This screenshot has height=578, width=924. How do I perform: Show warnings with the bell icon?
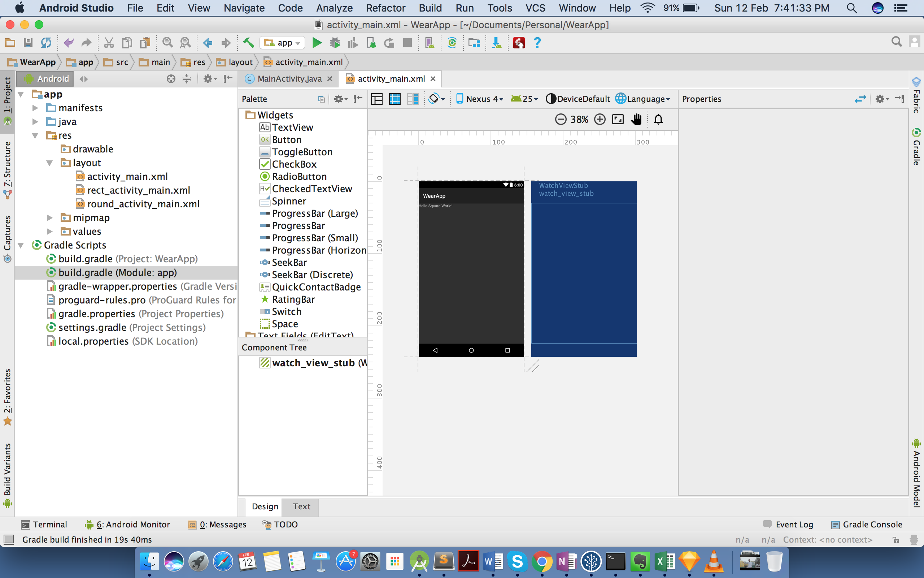pos(659,120)
